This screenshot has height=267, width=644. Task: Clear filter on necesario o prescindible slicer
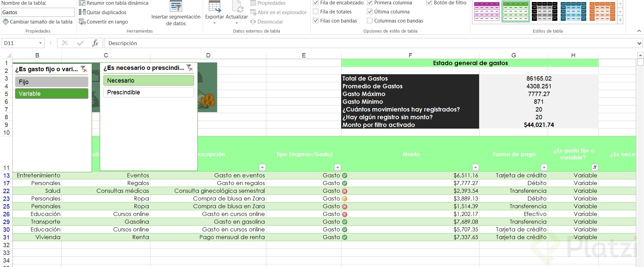click(x=190, y=68)
